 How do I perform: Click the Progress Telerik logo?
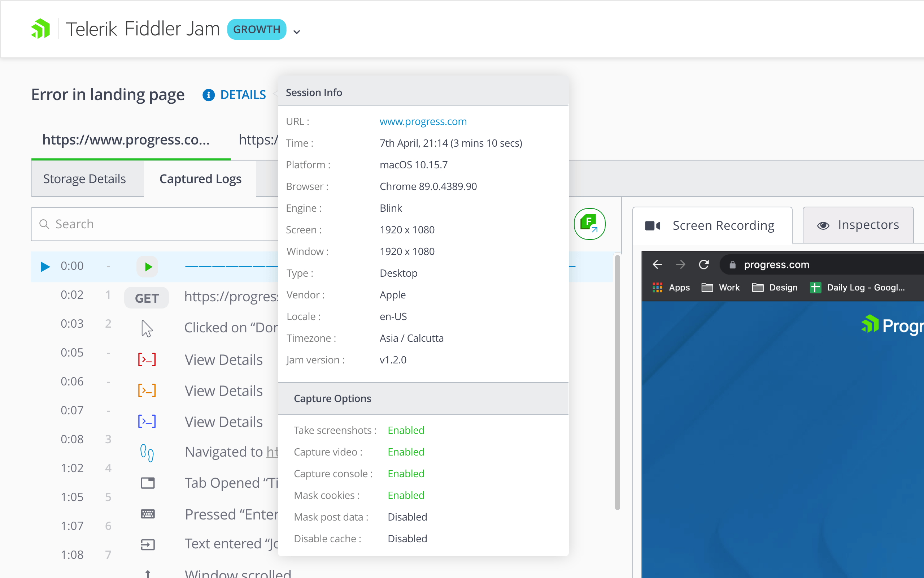(40, 29)
